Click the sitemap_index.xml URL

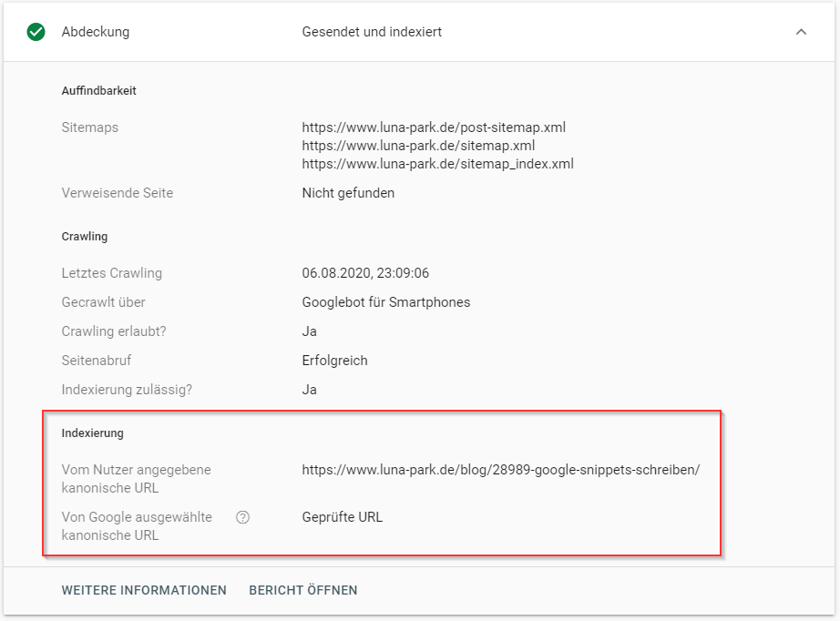tap(437, 164)
